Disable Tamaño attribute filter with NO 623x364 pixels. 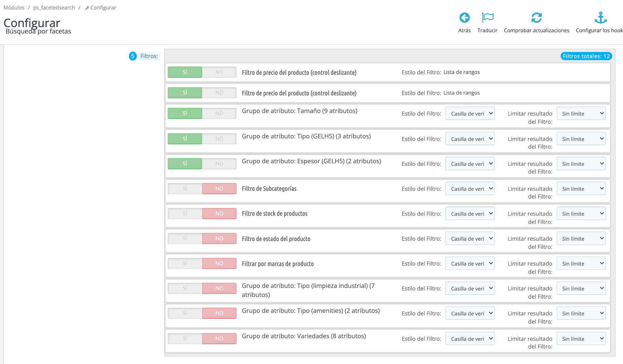pyautogui.click(x=219, y=113)
